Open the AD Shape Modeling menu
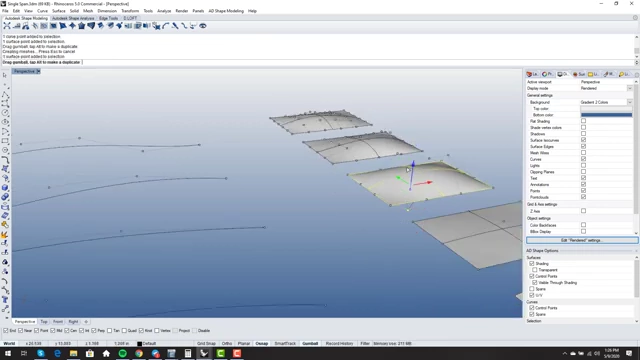Viewport: 640px width, 360px height. 226,11
